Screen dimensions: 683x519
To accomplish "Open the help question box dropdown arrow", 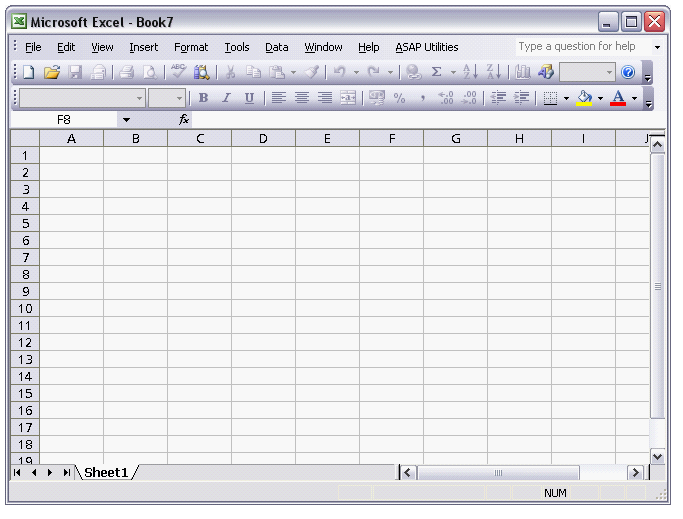I will coord(657,47).
